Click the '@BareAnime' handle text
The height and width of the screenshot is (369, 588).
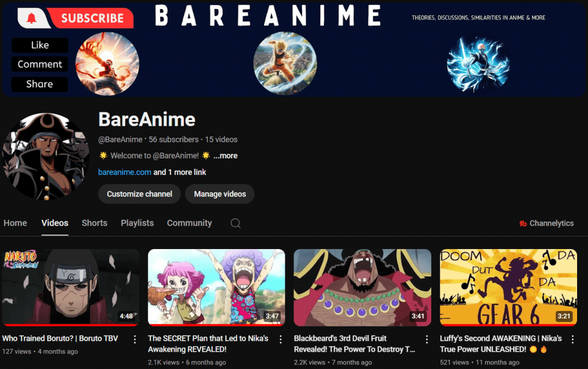point(120,139)
